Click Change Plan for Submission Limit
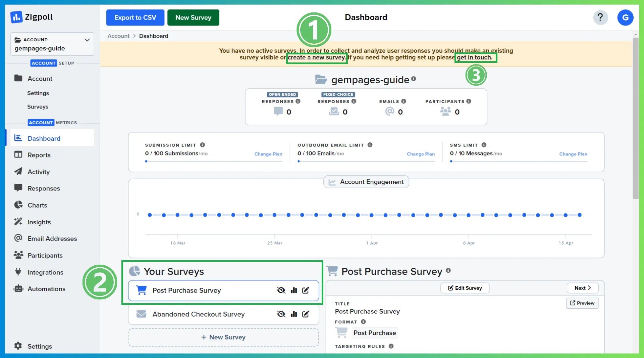The width and height of the screenshot is (644, 358). tap(268, 154)
